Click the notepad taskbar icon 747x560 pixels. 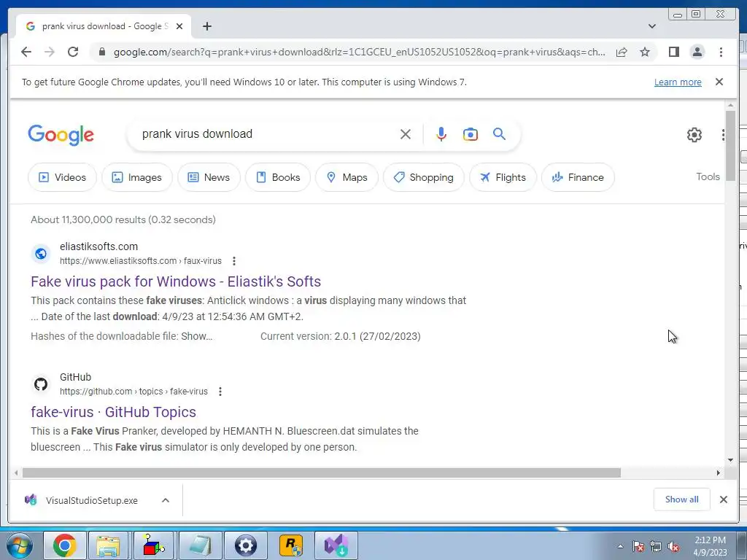[200, 545]
